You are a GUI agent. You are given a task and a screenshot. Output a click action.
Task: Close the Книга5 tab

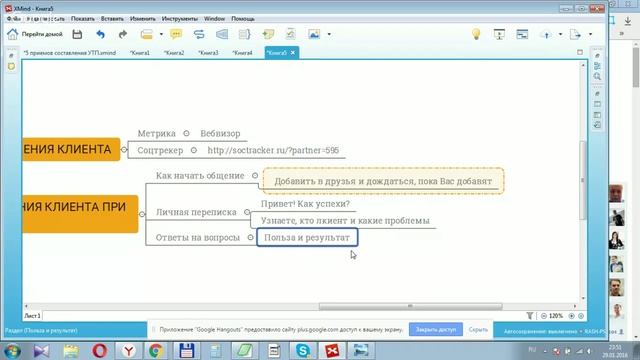pyautogui.click(x=293, y=53)
